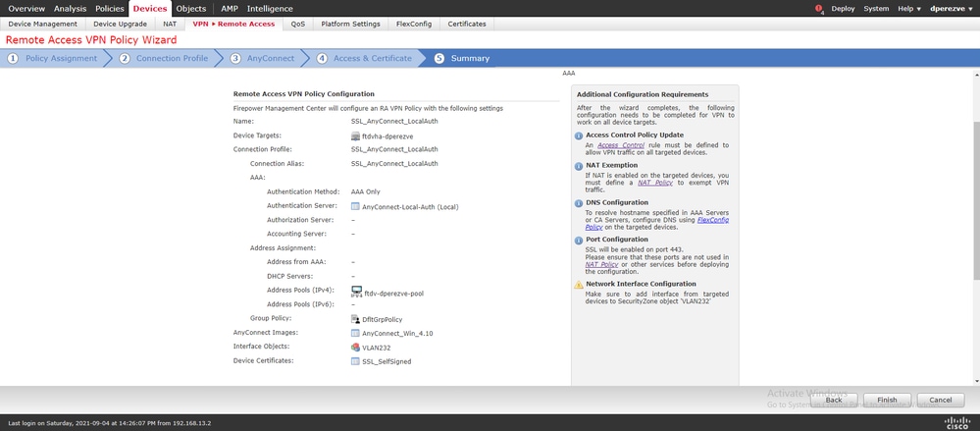
Task: Switch to Platform Settings tab
Action: (x=350, y=24)
